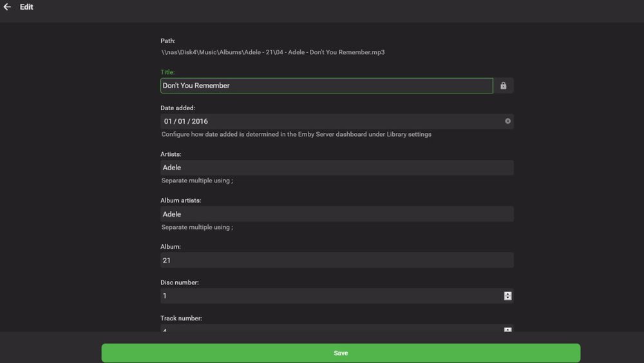Increase Track number with up stepper arrow

[x=507, y=329]
